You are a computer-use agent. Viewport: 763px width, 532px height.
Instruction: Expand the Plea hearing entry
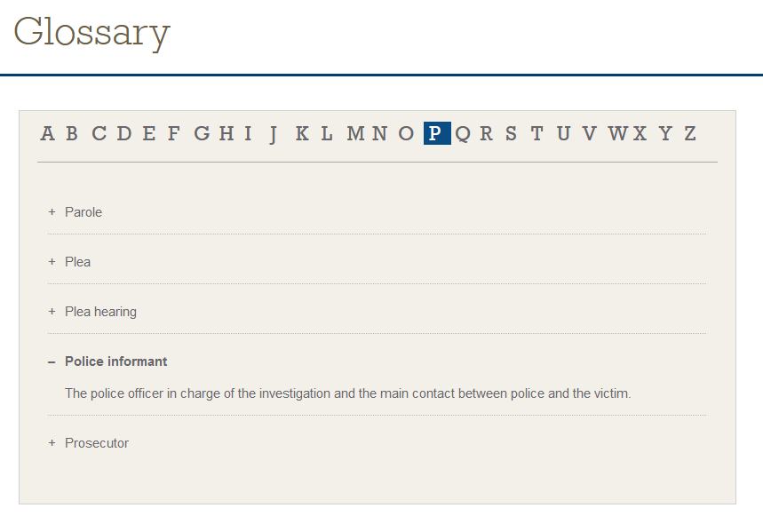100,312
